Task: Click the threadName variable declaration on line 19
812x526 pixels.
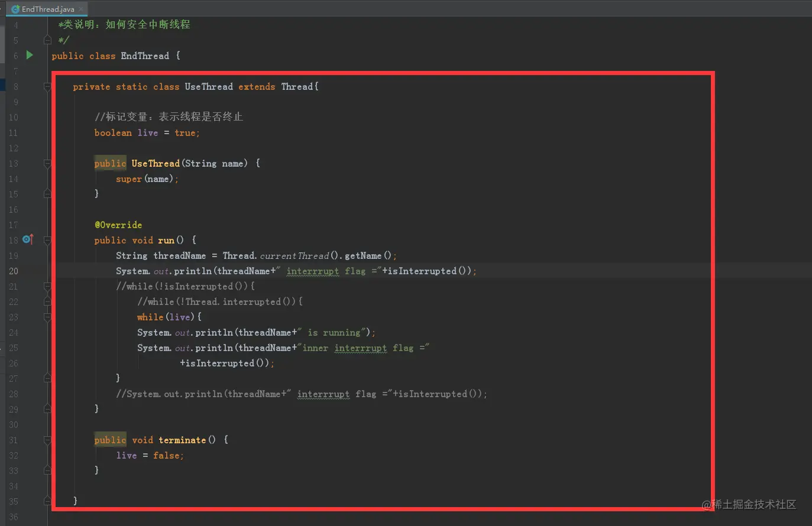Action: point(180,255)
